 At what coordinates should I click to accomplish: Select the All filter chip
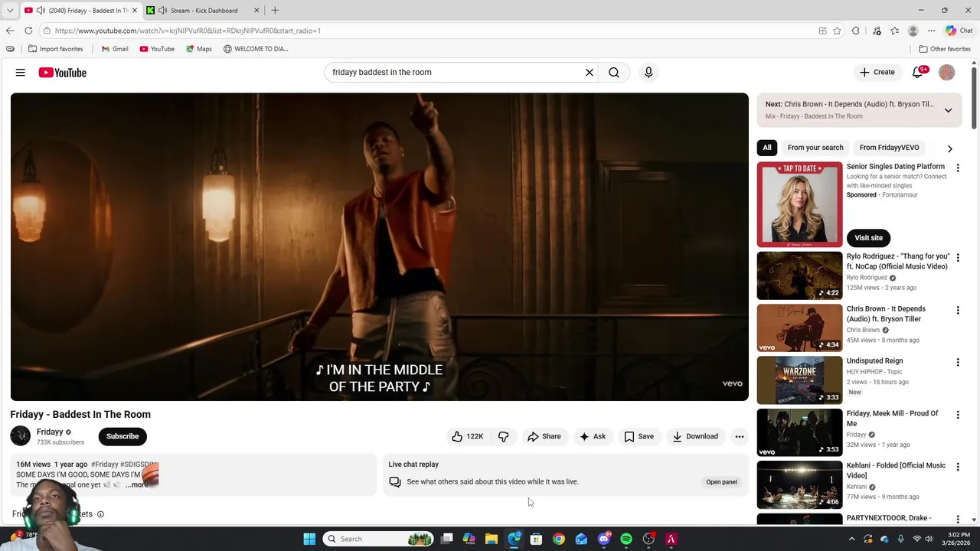767,148
